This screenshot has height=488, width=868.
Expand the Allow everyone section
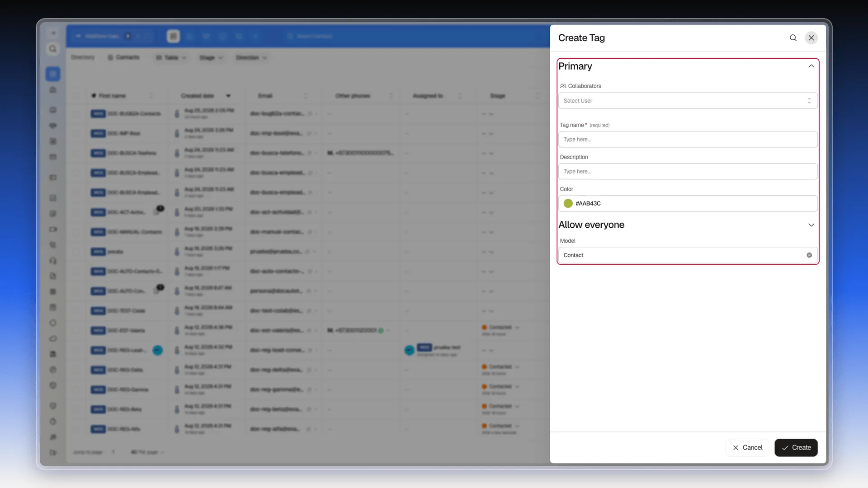click(x=811, y=225)
